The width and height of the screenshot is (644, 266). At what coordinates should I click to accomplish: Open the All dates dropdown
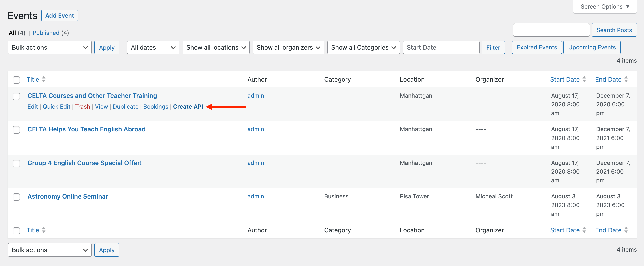tap(153, 47)
